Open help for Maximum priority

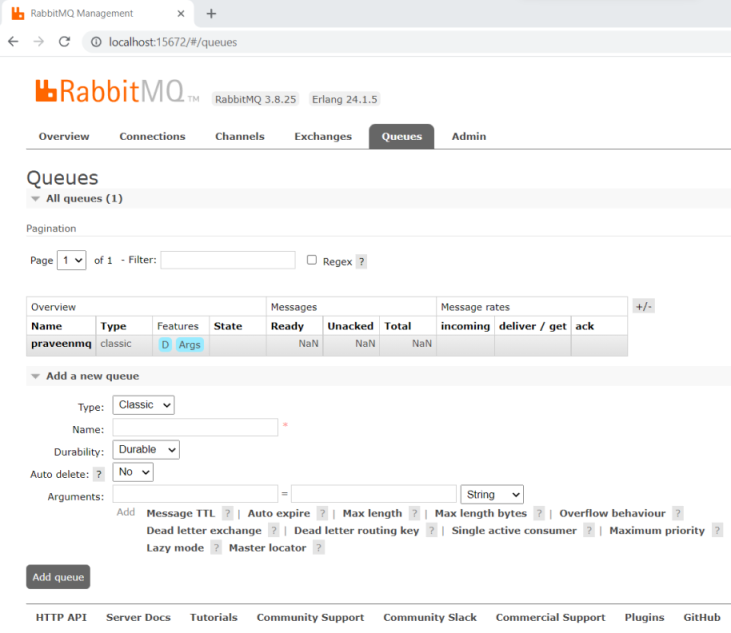click(x=717, y=530)
